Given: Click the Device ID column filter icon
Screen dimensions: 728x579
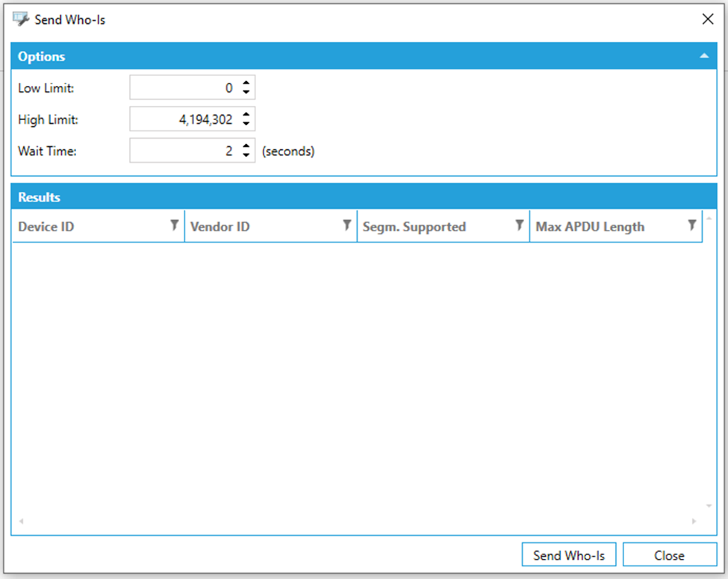Looking at the screenshot, I should point(174,226).
